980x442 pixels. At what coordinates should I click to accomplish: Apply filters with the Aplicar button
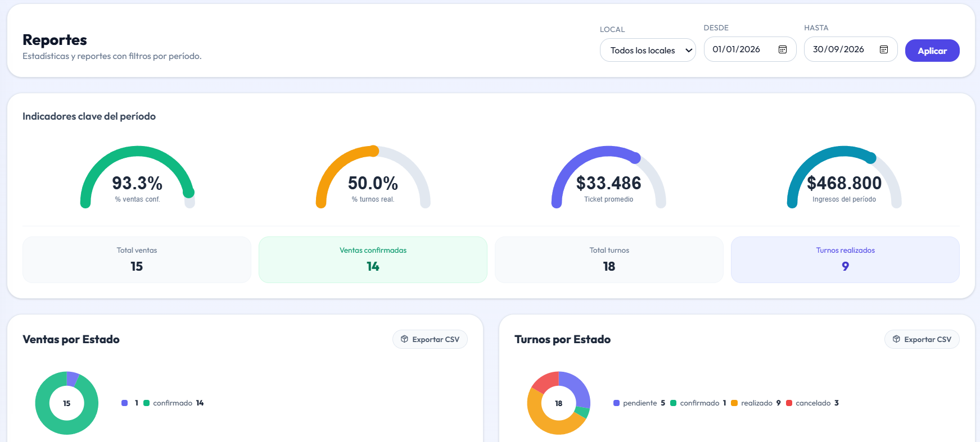point(932,51)
